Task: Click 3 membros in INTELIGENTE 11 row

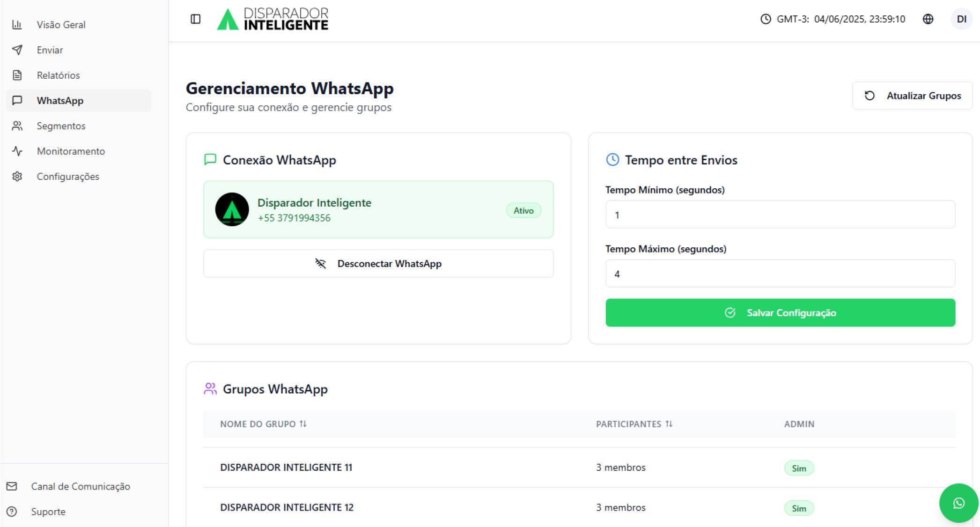Action: [620, 468]
